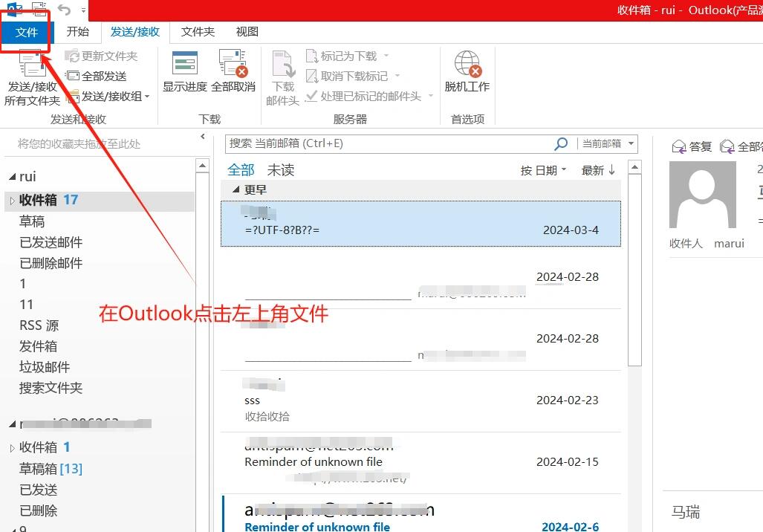763x532 pixels.
Task: Click the search magnifier icon
Action: pyautogui.click(x=561, y=143)
